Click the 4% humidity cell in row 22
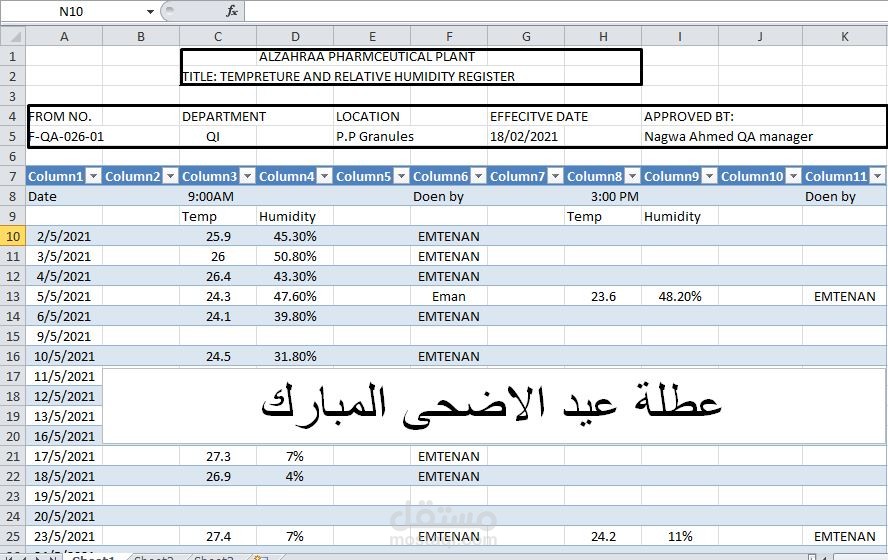The width and height of the screenshot is (888, 560). click(295, 476)
